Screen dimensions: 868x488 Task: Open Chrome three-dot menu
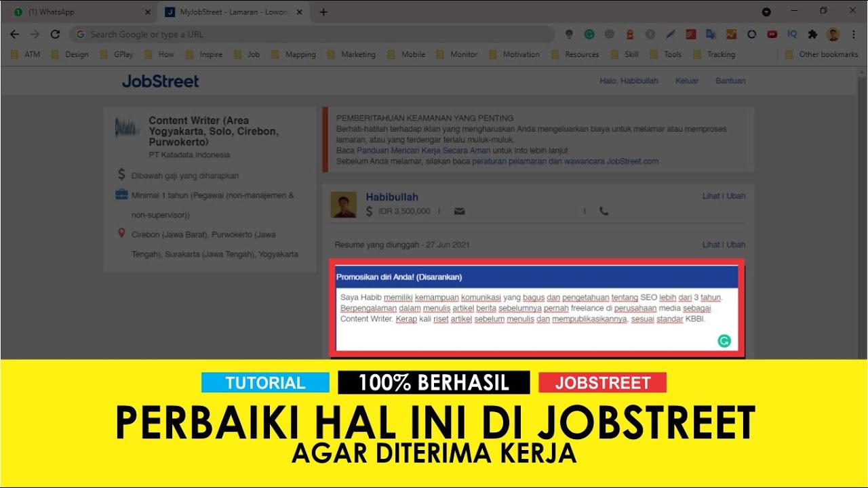coord(854,34)
